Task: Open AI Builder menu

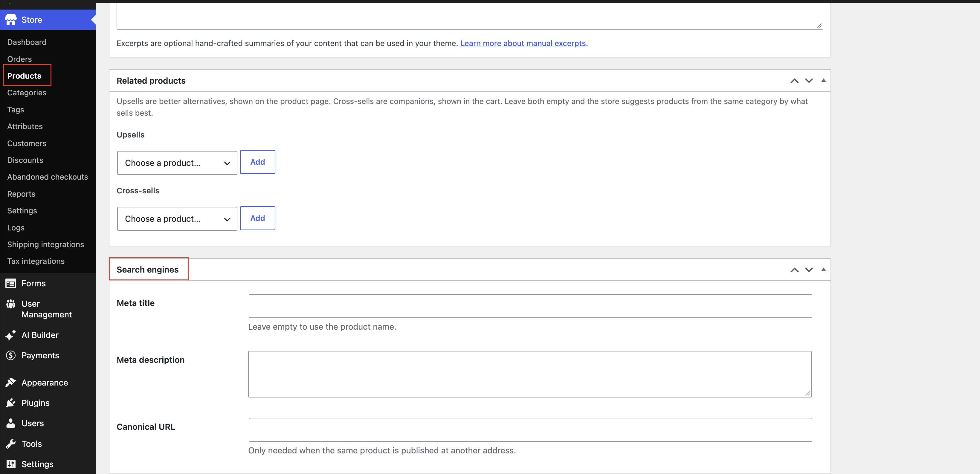Action: [x=48, y=335]
